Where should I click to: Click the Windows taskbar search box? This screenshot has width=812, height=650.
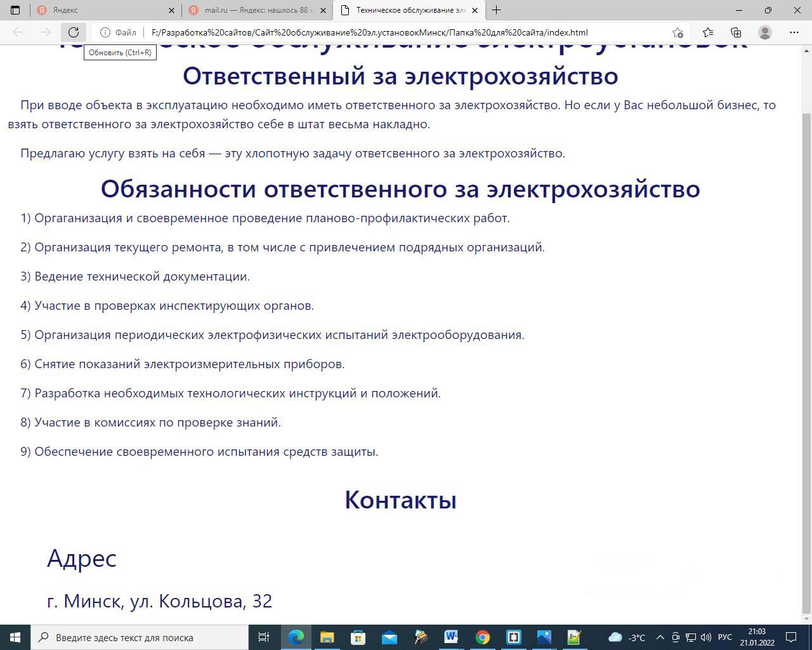(140, 637)
